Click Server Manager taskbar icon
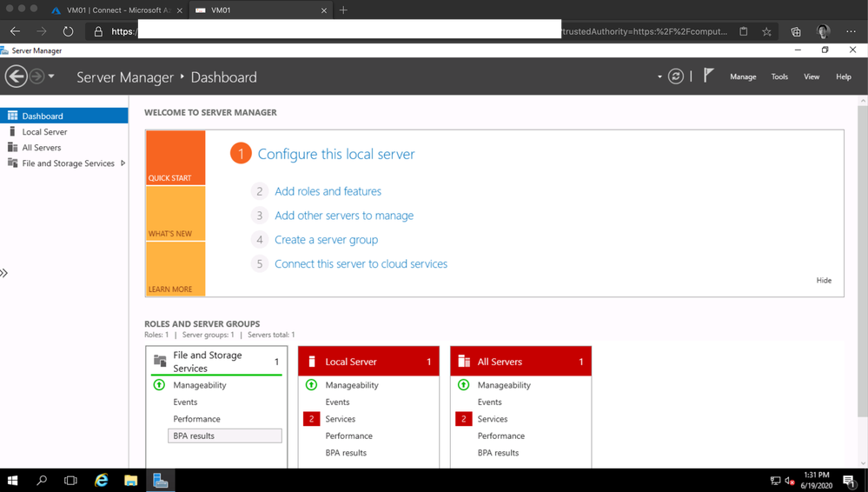This screenshot has height=492, width=868. [161, 481]
